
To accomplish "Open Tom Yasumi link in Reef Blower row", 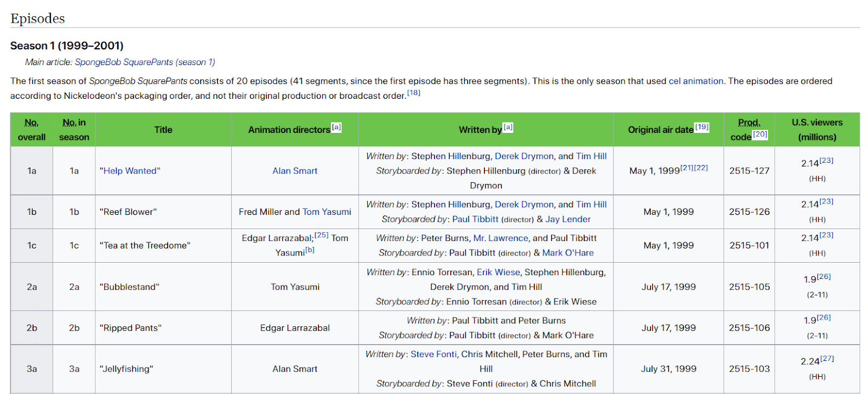I will point(327,212).
